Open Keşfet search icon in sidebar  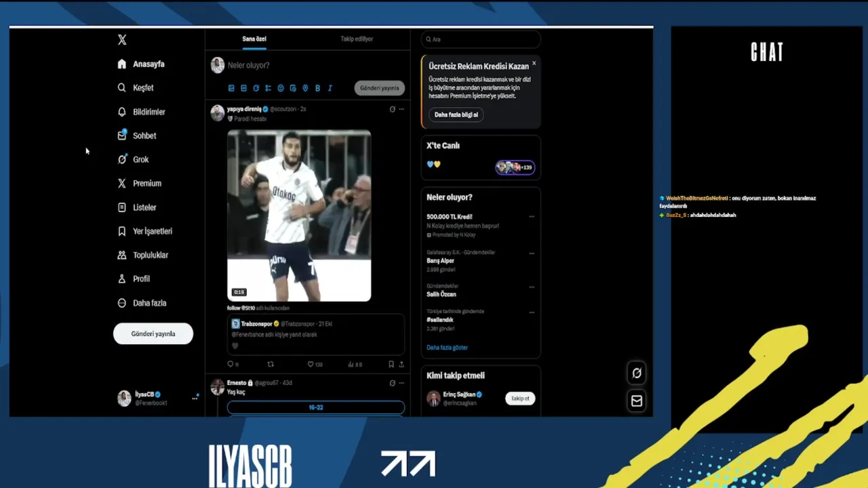122,87
